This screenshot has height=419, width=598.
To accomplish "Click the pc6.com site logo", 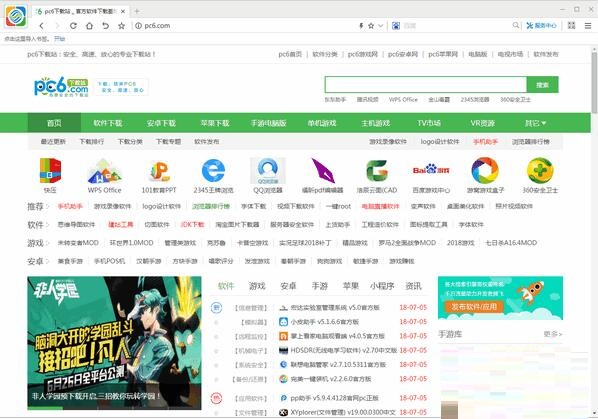I will click(x=61, y=87).
